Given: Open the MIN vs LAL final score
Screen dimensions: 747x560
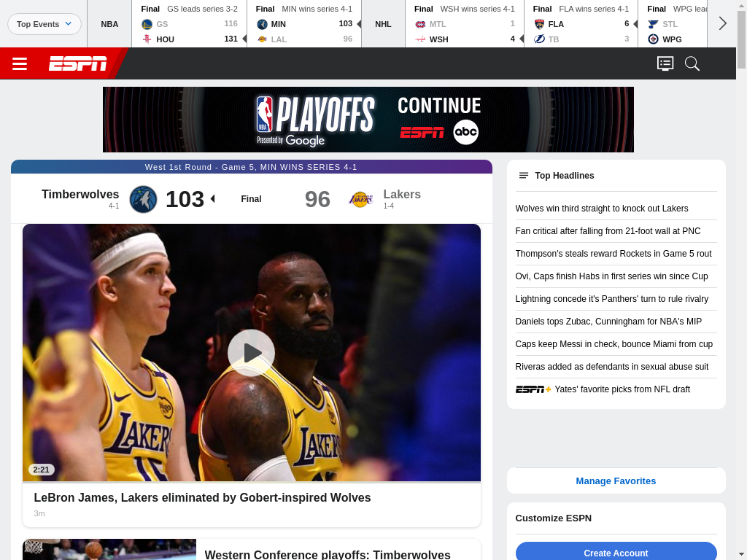Looking at the screenshot, I should [304, 24].
